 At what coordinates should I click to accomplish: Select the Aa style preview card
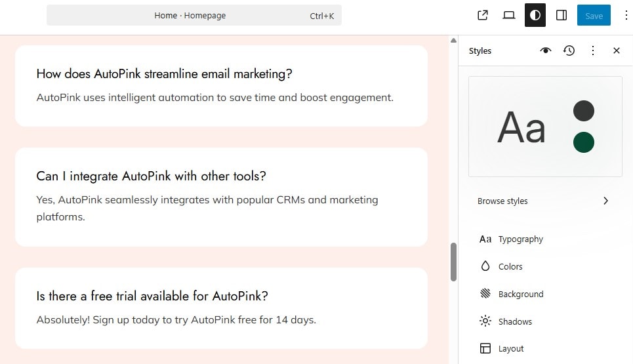(x=545, y=127)
